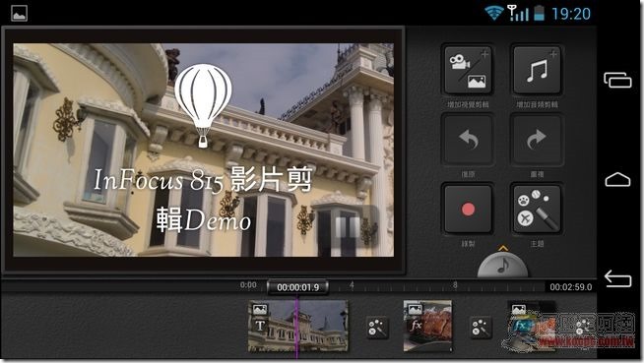
Task: Select the third clip thumbnail in the timeline
Action: click(x=532, y=326)
